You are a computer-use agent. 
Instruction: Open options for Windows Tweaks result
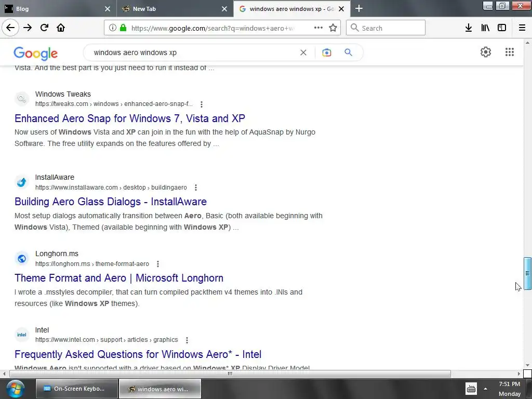[202, 104]
